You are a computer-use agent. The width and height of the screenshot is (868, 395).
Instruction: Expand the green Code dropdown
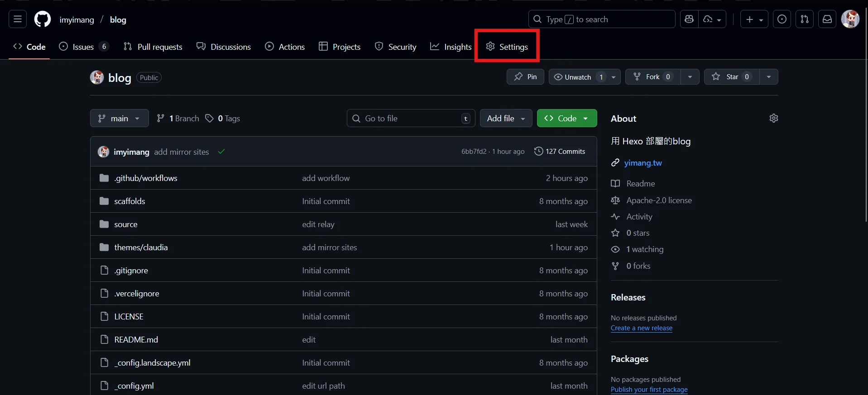click(x=566, y=118)
